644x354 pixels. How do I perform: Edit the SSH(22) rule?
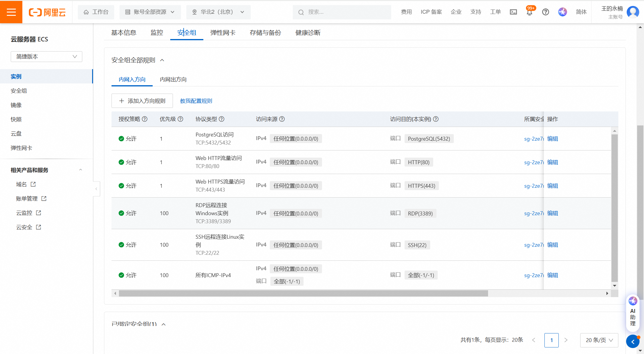click(552, 245)
